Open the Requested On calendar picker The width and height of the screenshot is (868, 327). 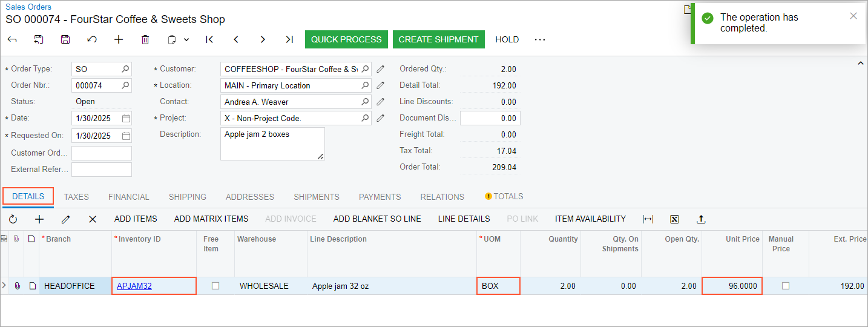[x=126, y=136]
